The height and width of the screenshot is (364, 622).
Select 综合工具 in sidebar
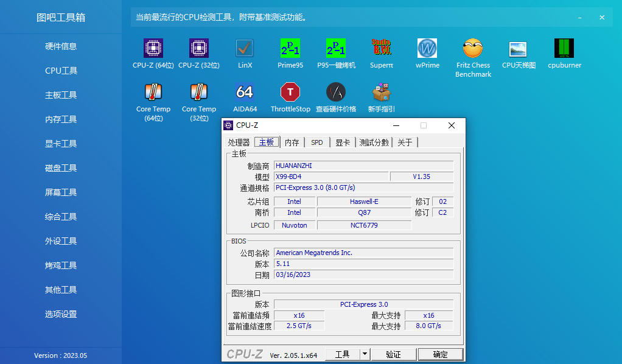coord(61,217)
